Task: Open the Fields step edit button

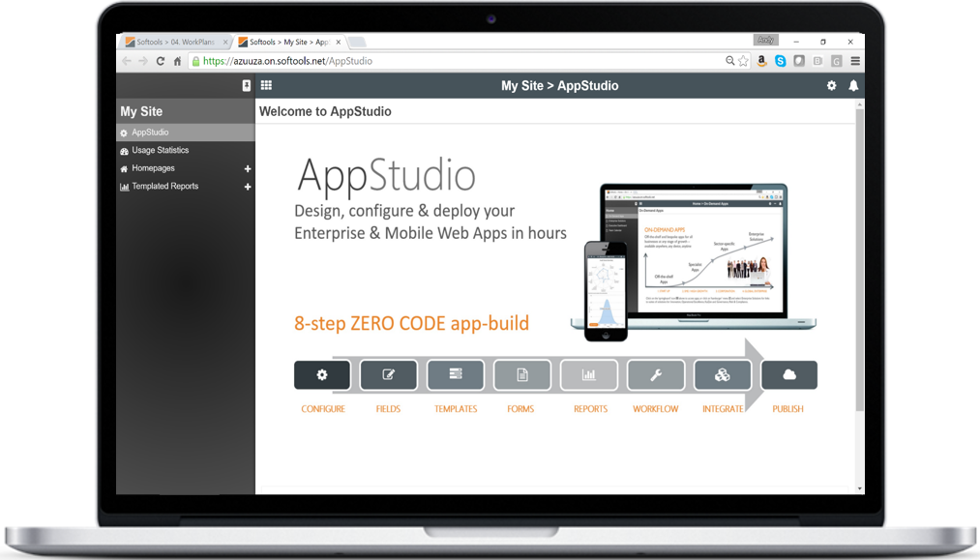Action: pos(389,375)
